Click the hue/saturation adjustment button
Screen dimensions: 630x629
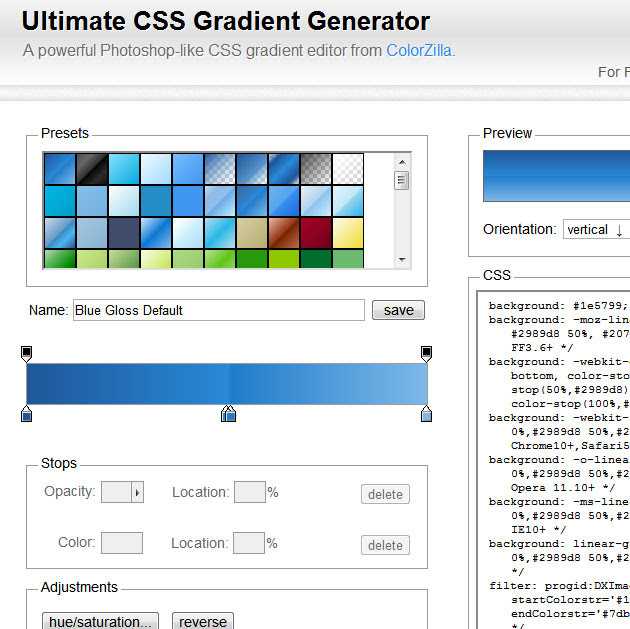102,621
